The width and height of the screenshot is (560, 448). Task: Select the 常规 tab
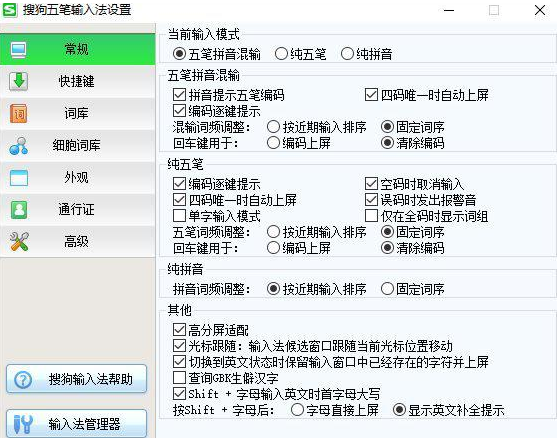click(78, 49)
